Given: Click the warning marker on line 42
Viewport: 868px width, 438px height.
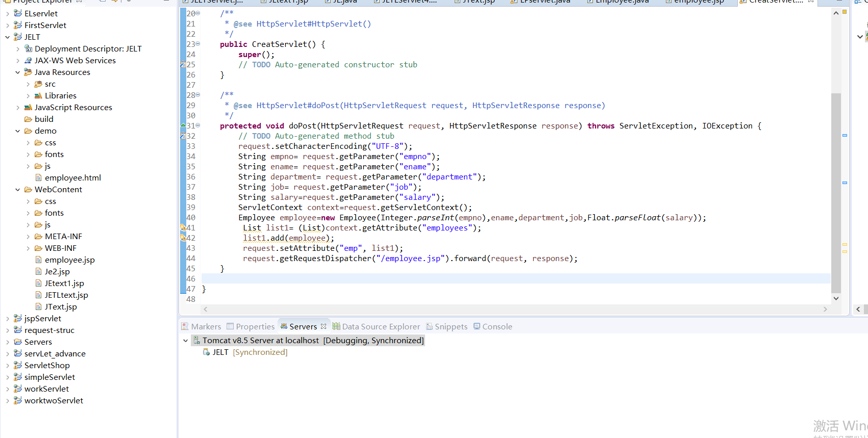Looking at the screenshot, I should pyautogui.click(x=183, y=238).
